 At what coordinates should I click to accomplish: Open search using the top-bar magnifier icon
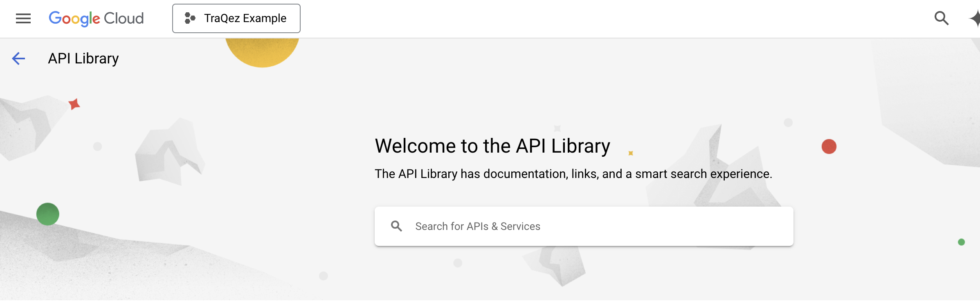click(x=942, y=18)
